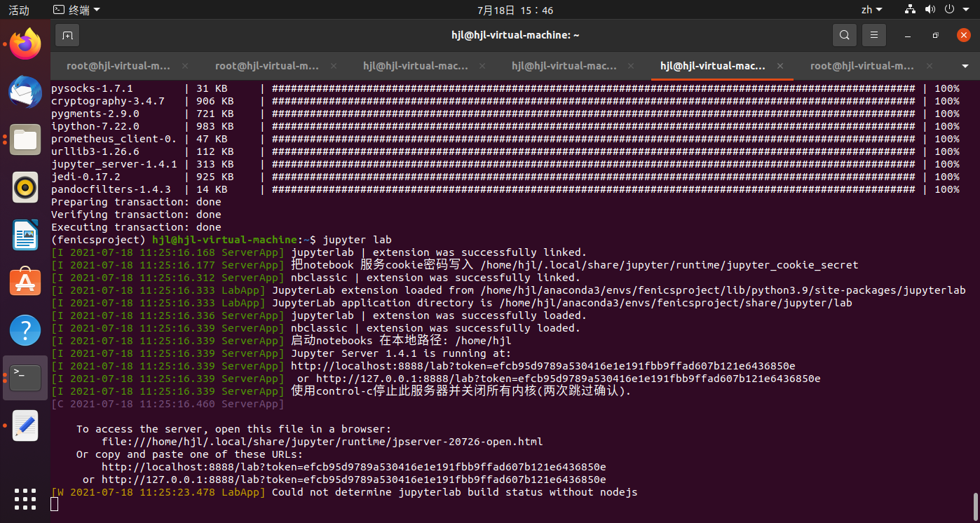This screenshot has height=523, width=980.
Task: Open a new terminal tab with the new-tab icon
Action: coord(67,34)
